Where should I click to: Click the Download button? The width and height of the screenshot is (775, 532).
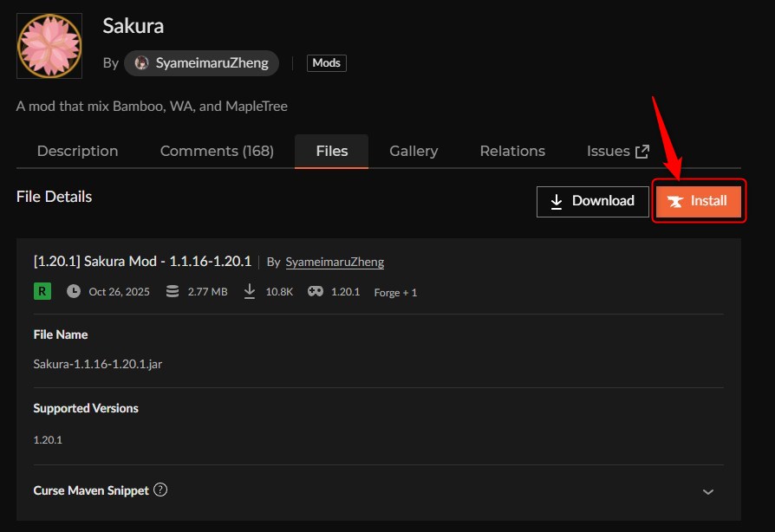coord(592,201)
